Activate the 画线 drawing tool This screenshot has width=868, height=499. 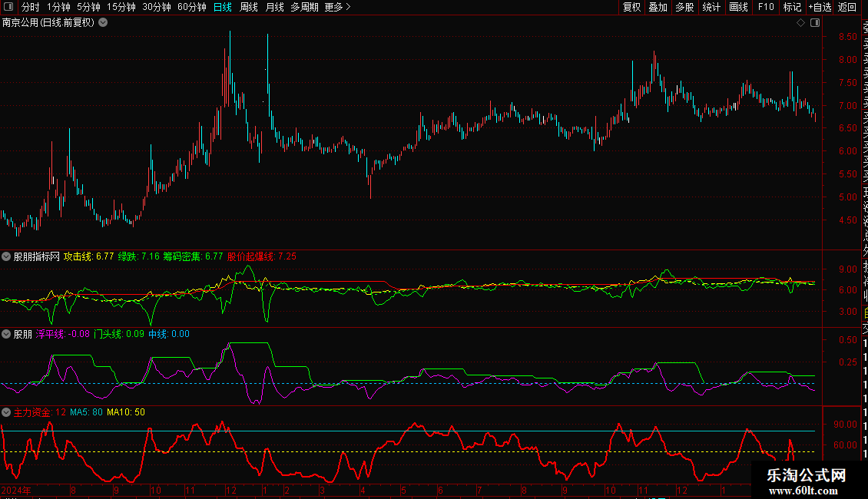point(738,7)
